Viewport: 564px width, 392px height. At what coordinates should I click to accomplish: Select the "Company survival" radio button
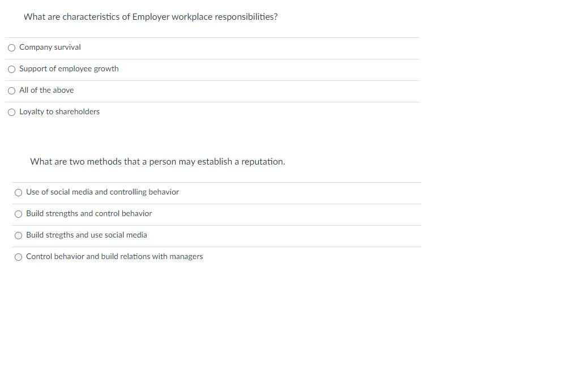[x=11, y=48]
